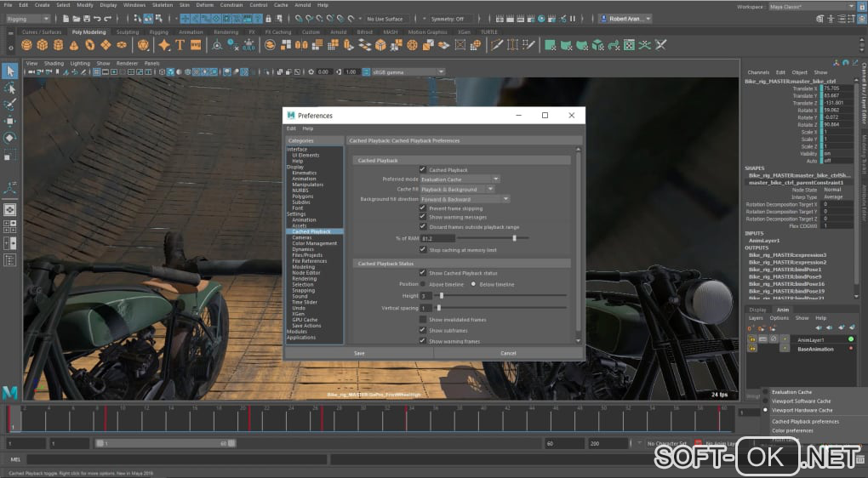The height and width of the screenshot is (478, 868).
Task: Click the % of RAM slider handle
Action: (x=514, y=238)
